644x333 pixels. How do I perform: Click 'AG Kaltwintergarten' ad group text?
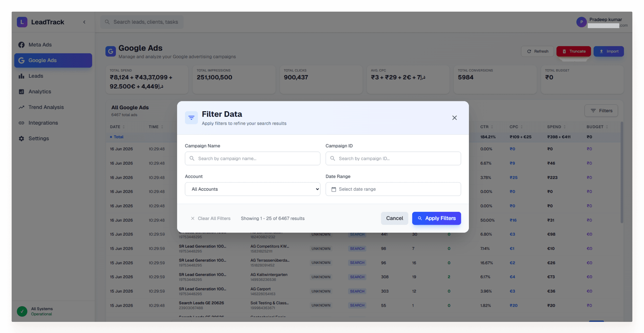pyautogui.click(x=269, y=275)
